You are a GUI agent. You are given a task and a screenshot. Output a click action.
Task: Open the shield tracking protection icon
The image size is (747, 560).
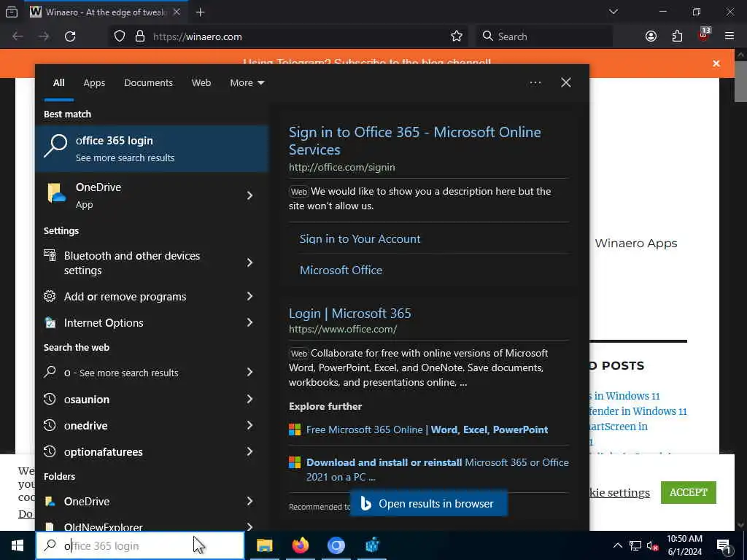(x=120, y=36)
